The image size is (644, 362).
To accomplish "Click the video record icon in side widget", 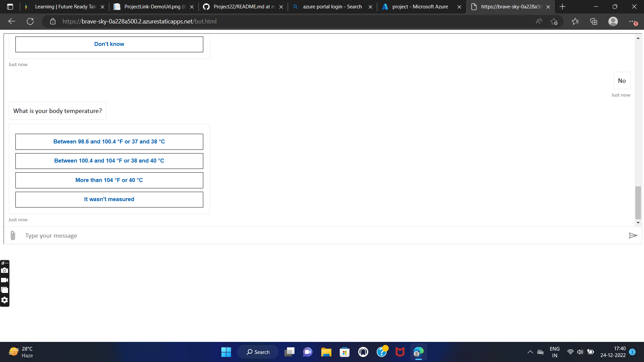I will tap(4, 280).
